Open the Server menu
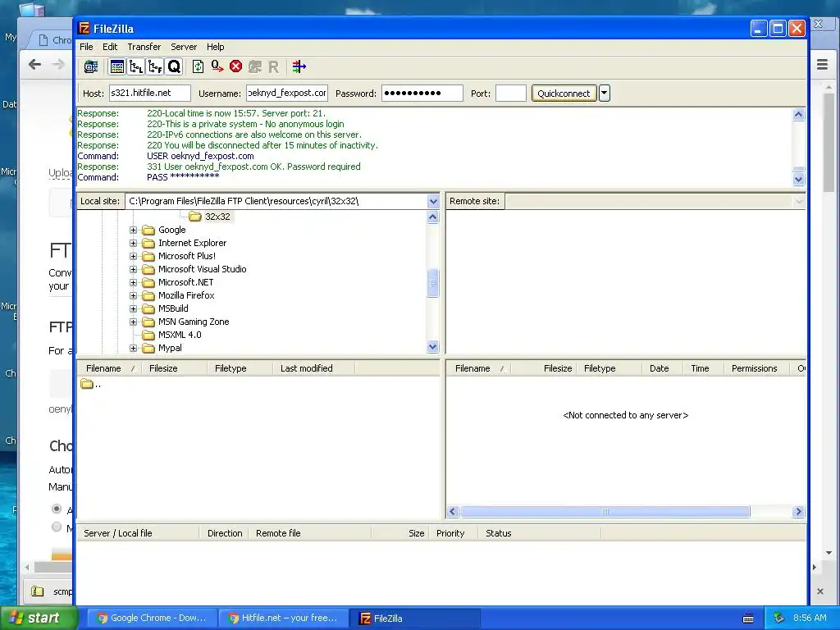 [x=184, y=47]
